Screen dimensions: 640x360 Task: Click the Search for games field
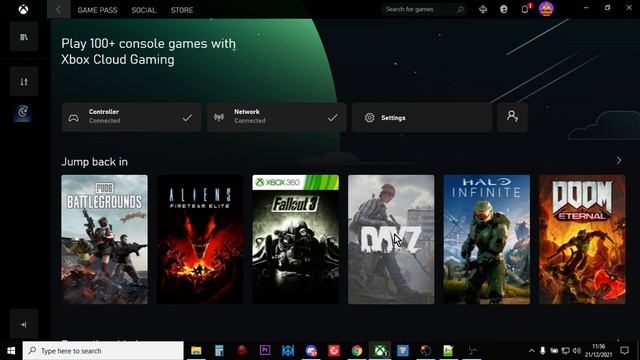424,9
